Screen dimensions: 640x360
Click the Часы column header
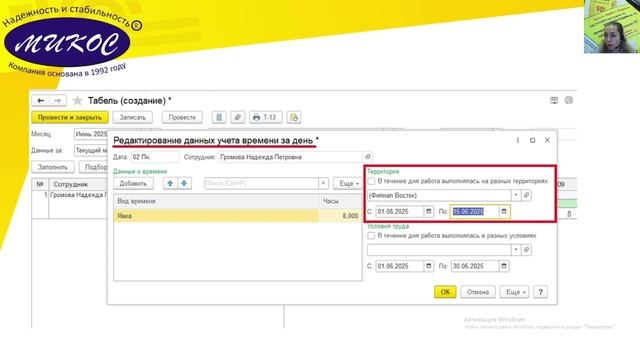coord(340,201)
